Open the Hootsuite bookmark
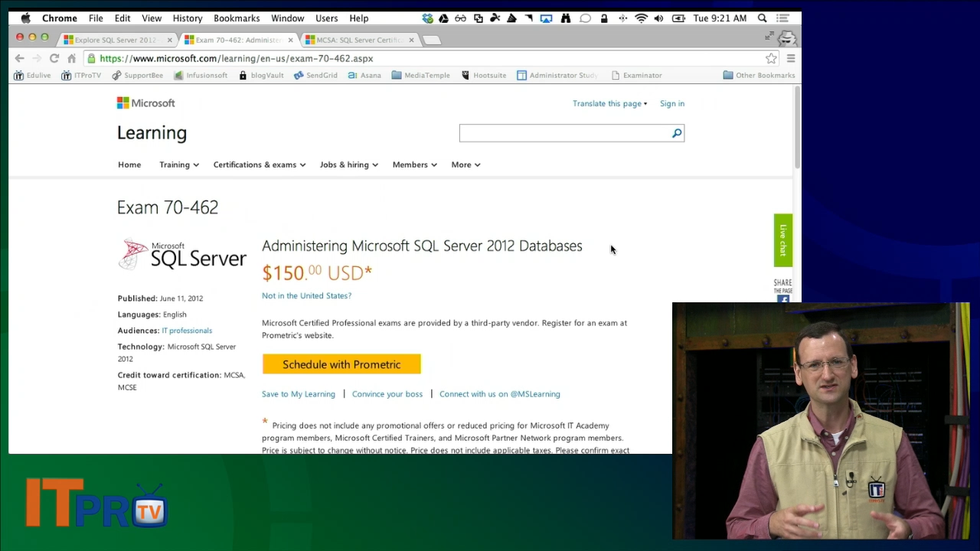Image resolution: width=980 pixels, height=551 pixels. pos(483,75)
